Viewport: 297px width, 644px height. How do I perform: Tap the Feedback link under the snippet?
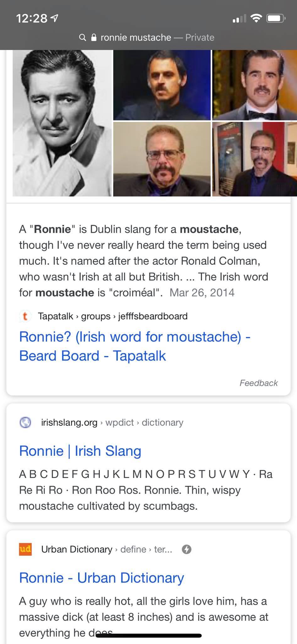(x=258, y=383)
